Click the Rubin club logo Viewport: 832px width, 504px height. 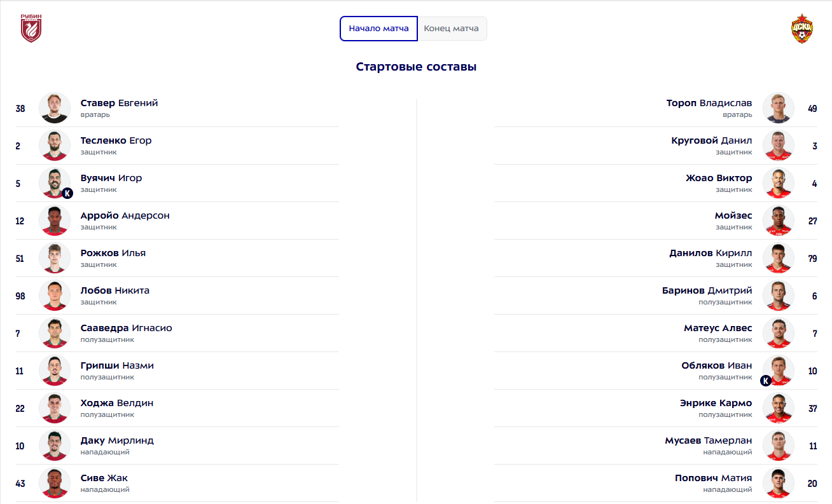[31, 29]
